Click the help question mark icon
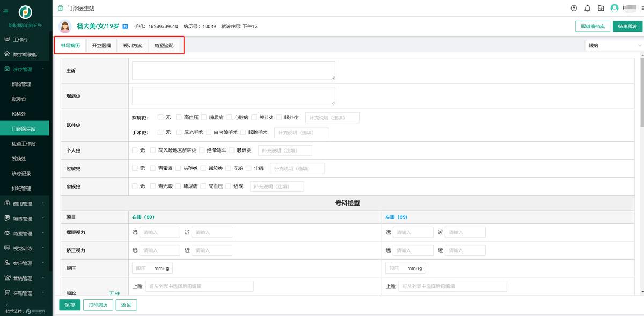Viewport: 644px width, 316px height. pyautogui.click(x=574, y=8)
